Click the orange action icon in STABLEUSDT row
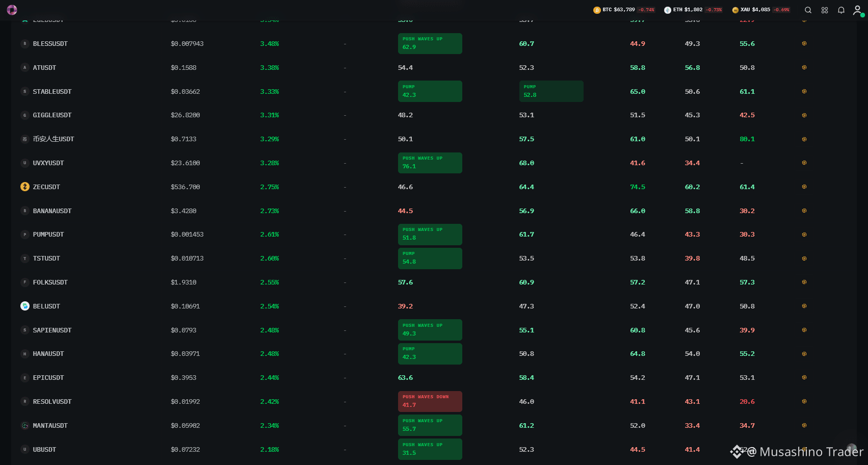Screen dimensions: 868x465 804,91
